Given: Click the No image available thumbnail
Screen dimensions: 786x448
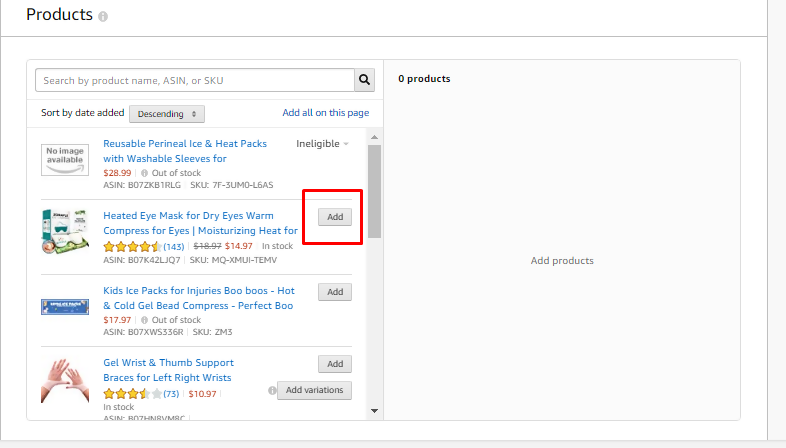Looking at the screenshot, I should tap(65, 160).
